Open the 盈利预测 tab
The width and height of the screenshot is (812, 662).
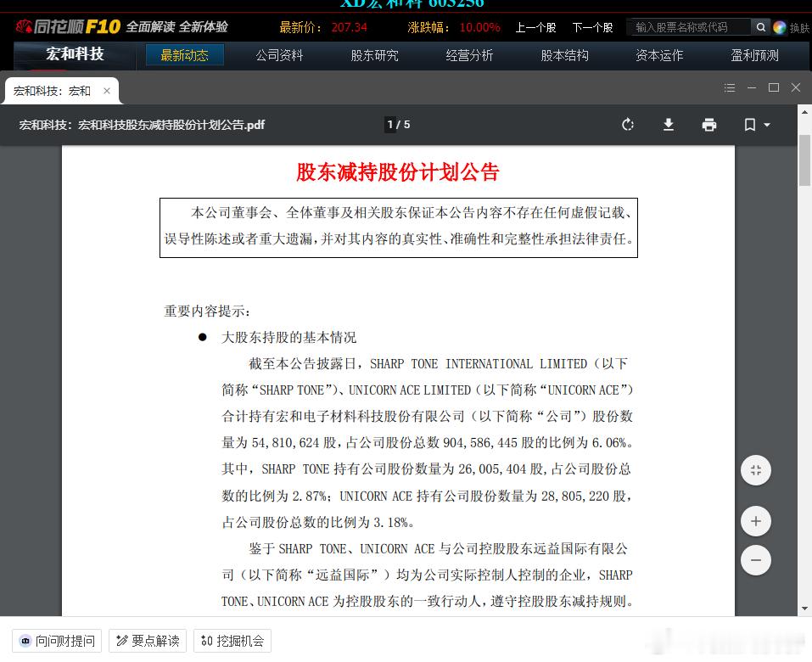pos(754,55)
